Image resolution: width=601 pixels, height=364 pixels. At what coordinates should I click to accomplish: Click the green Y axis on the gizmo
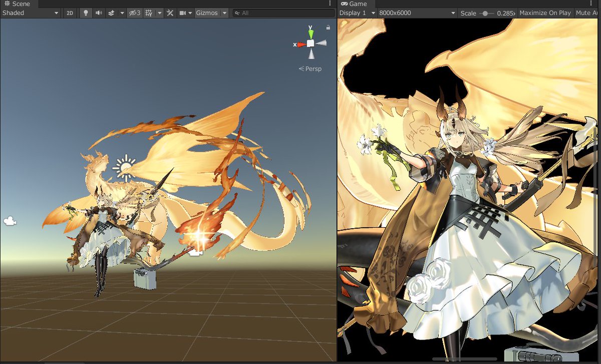pos(311,34)
